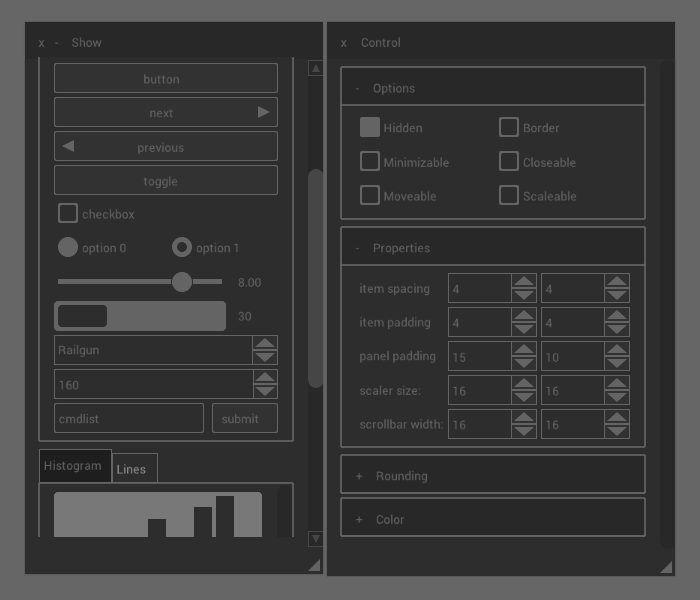Screen dimensions: 700x600
Task: Click the progress bar showing 30
Action: tap(140, 316)
